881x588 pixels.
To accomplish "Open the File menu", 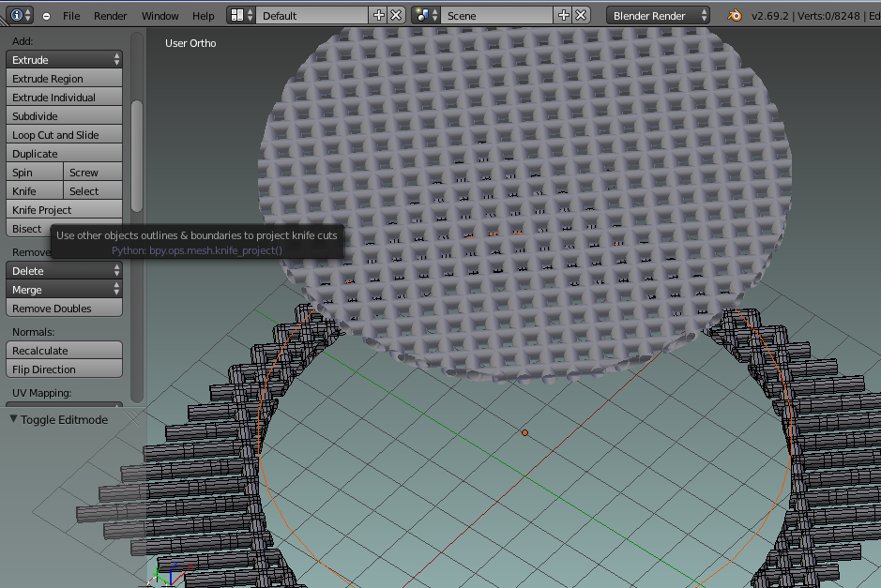I will coord(71,16).
